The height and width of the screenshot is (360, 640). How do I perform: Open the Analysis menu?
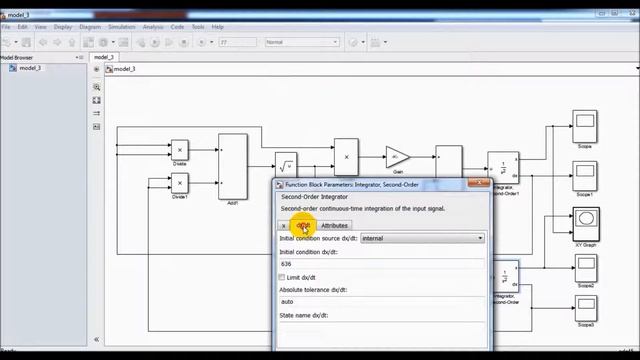[153, 27]
